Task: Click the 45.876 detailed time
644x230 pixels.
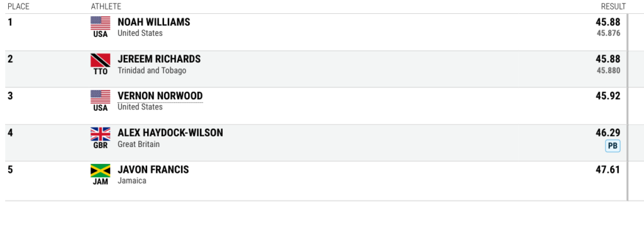Action: [609, 34]
